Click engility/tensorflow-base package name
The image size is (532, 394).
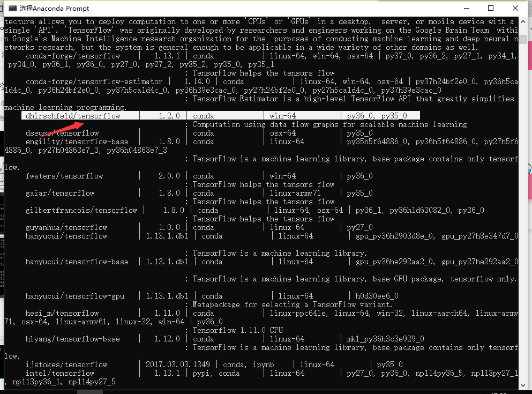77,142
